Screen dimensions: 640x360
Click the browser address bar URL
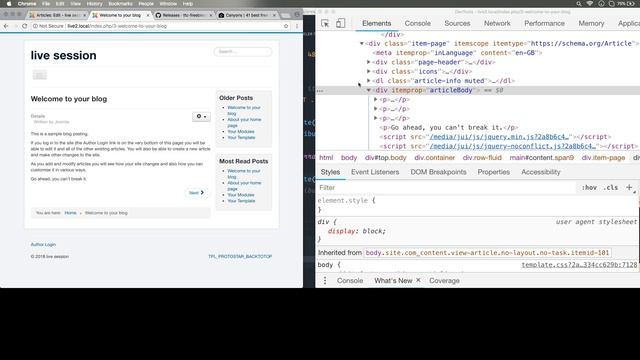tap(117, 26)
